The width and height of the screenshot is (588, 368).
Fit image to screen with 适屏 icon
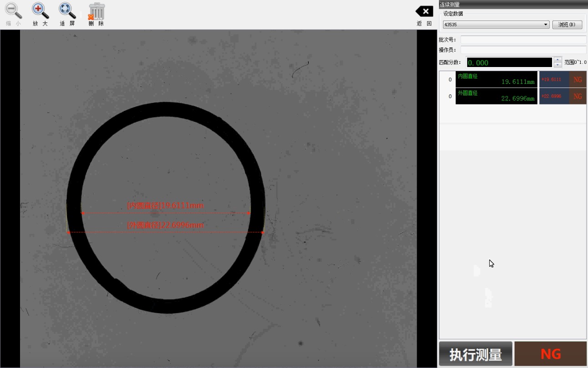(x=67, y=11)
